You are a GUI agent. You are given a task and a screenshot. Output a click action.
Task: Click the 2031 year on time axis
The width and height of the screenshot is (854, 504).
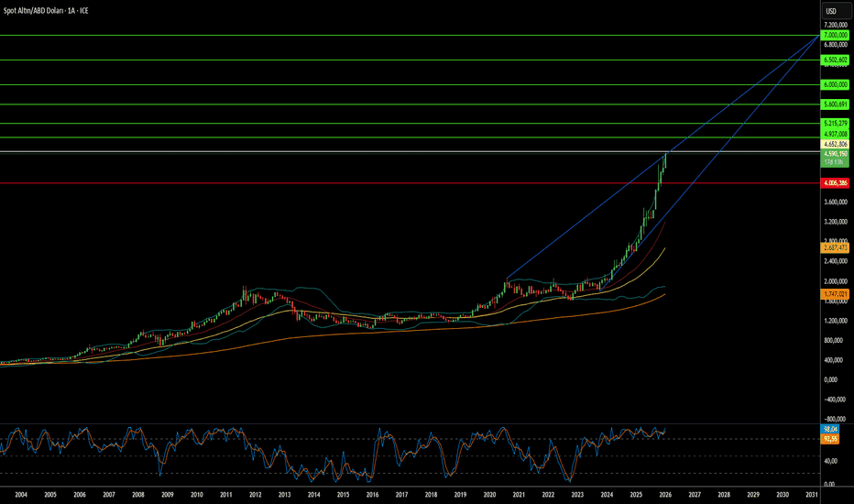click(x=812, y=495)
